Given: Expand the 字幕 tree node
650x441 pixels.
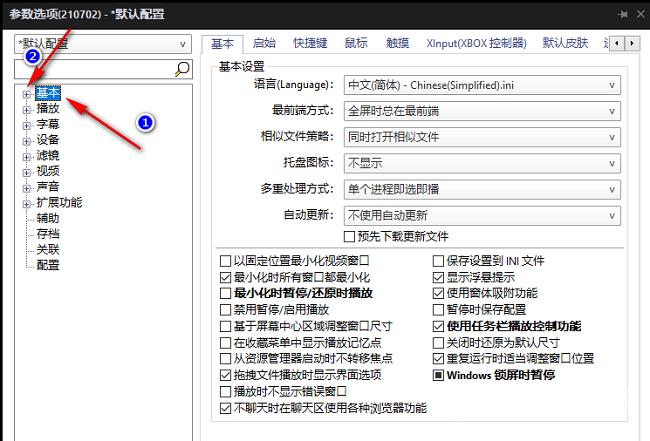Looking at the screenshot, I should point(26,124).
